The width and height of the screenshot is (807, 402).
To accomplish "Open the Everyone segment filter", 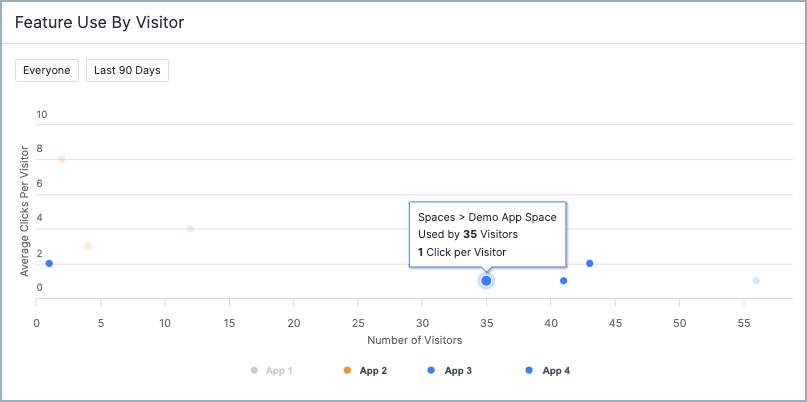I will tap(47, 71).
